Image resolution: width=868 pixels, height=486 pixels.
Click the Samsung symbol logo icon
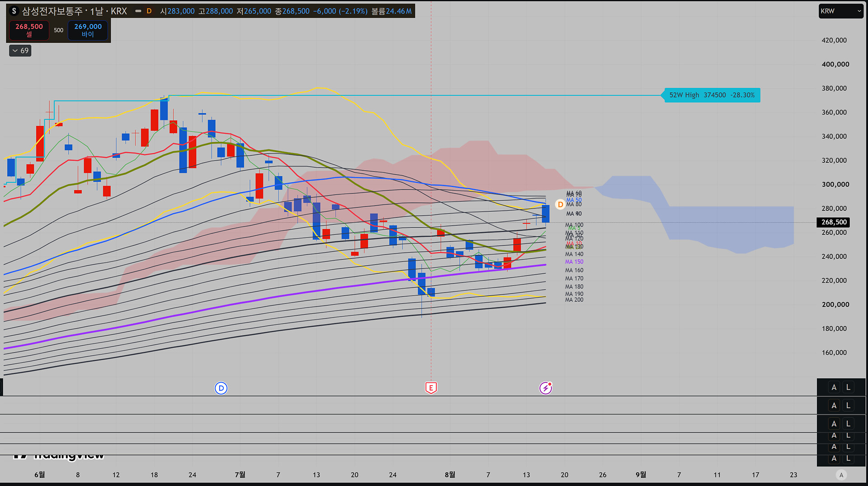[x=14, y=11]
